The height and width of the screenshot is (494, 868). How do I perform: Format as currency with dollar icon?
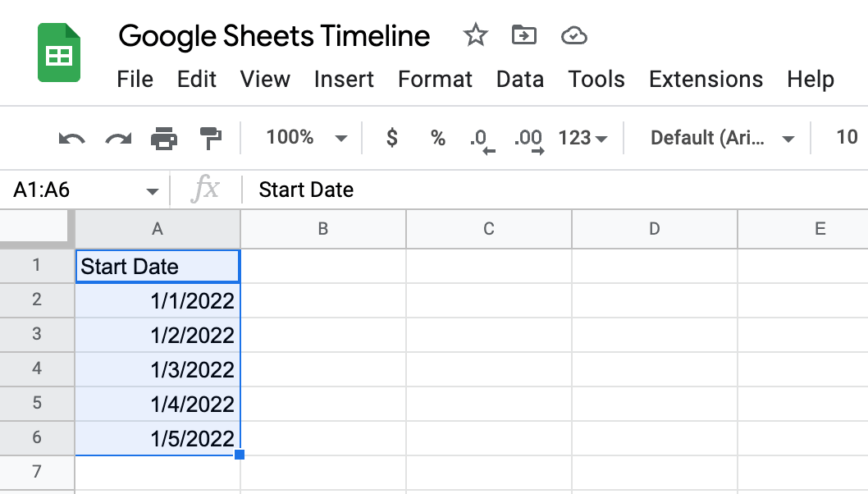[392, 137]
